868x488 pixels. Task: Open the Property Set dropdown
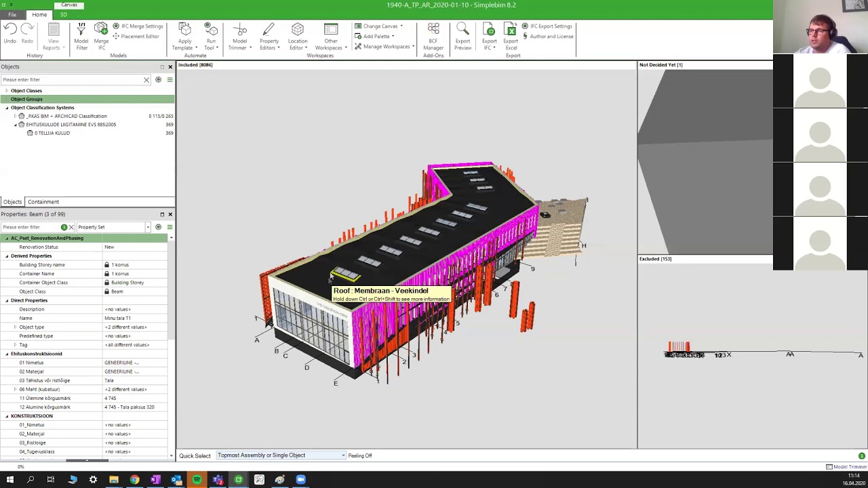coord(113,227)
